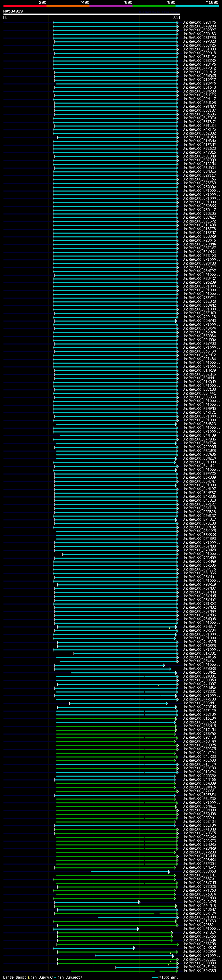Select the UniRef100_C5KHA9 label
The image size is (222, 980).
pos(199,561)
